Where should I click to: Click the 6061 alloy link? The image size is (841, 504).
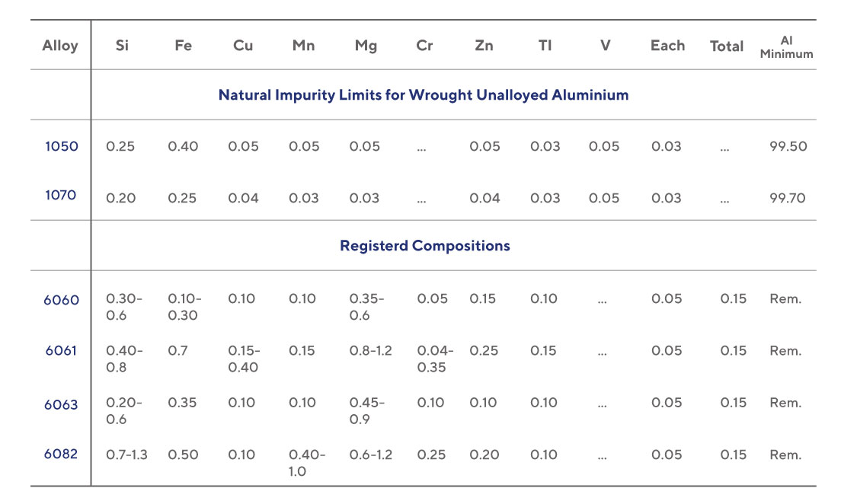(61, 351)
